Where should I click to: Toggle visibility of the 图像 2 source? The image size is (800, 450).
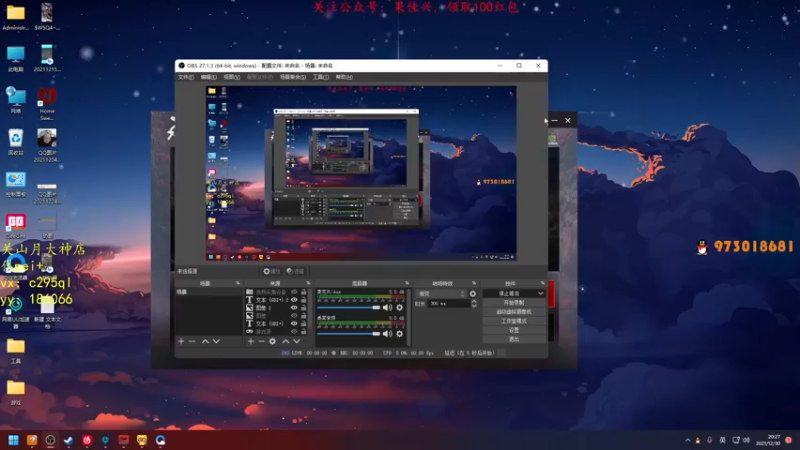click(294, 308)
